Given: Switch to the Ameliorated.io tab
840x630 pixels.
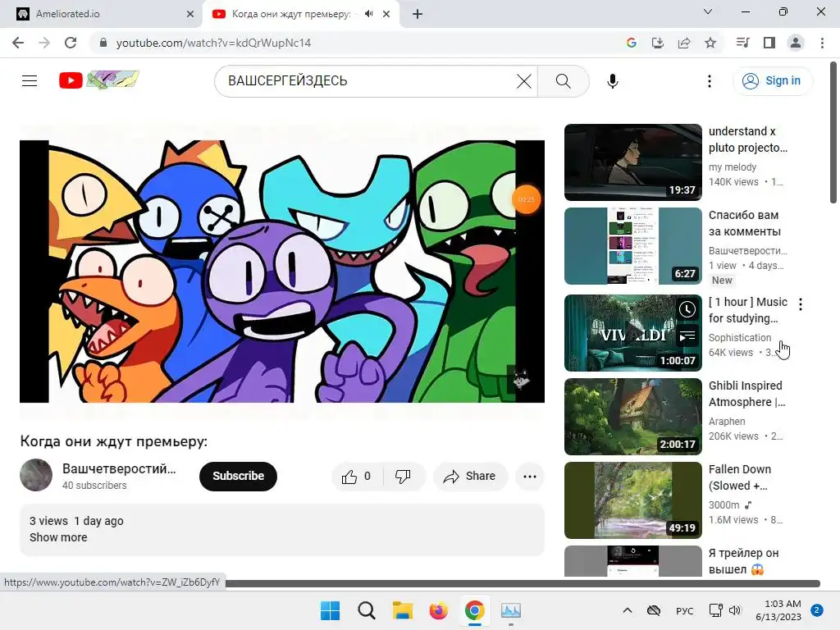Looking at the screenshot, I should tap(102, 14).
